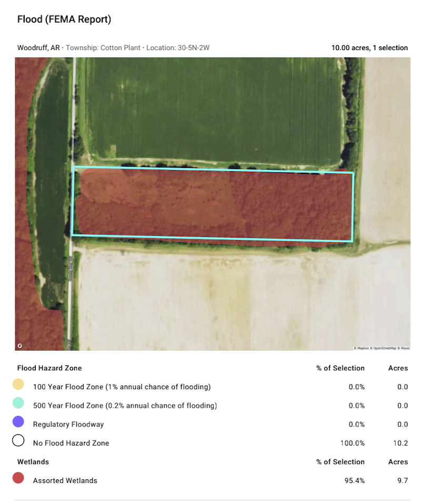Click the Flood Hazard Zone section header
The image size is (421, 504).
[x=49, y=368]
